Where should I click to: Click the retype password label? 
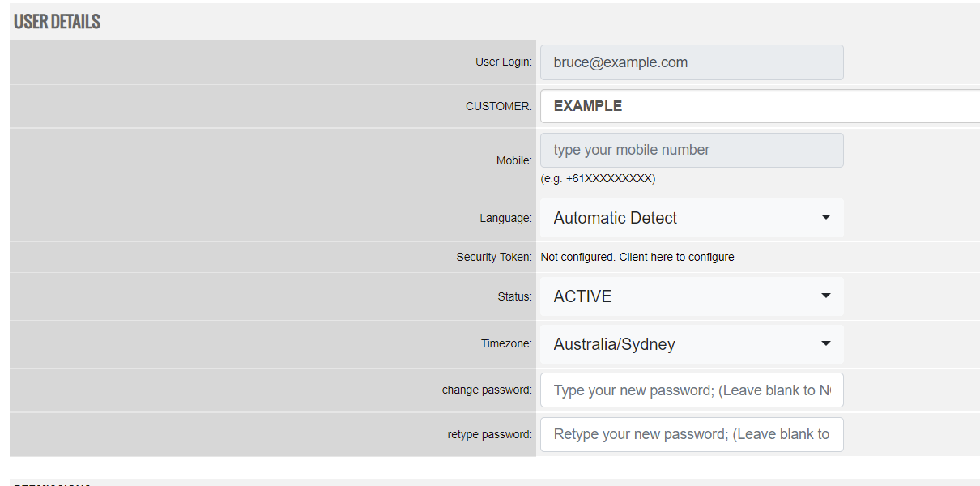[x=490, y=434]
